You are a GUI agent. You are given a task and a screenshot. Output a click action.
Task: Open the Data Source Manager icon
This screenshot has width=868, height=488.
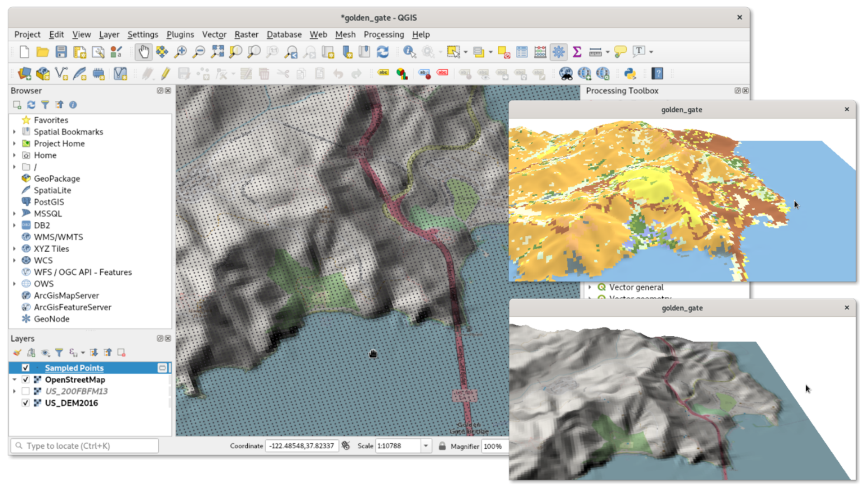24,74
